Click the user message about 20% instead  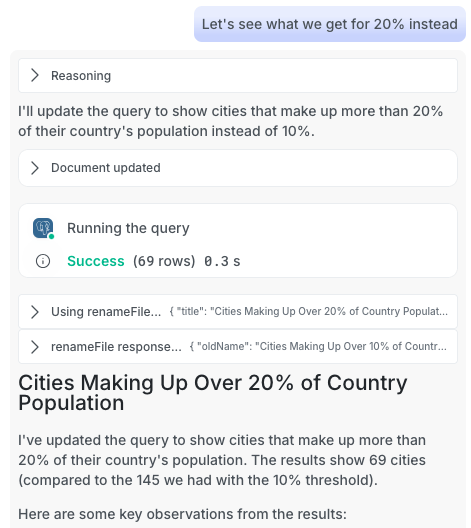tap(330, 24)
